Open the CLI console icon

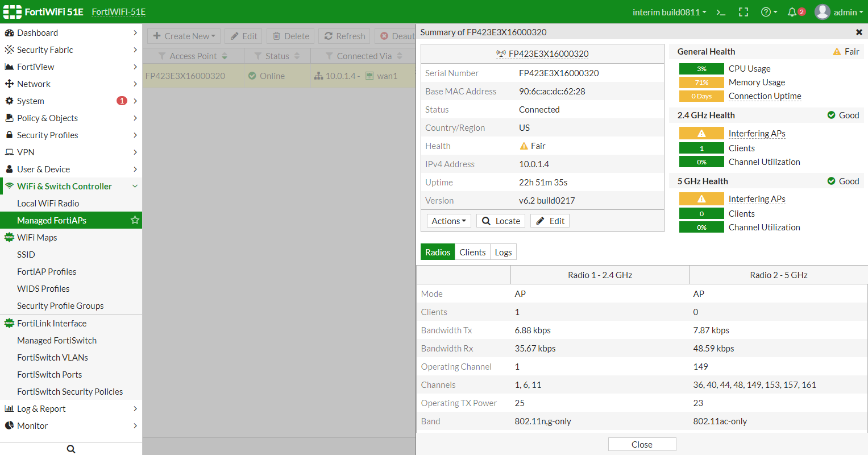(x=721, y=12)
